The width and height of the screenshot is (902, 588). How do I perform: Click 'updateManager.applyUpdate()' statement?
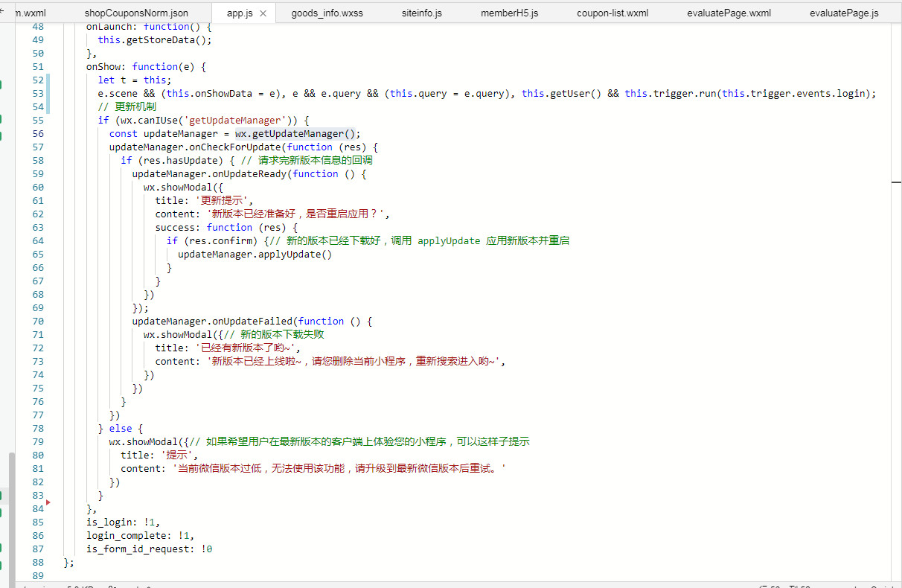tap(255, 254)
